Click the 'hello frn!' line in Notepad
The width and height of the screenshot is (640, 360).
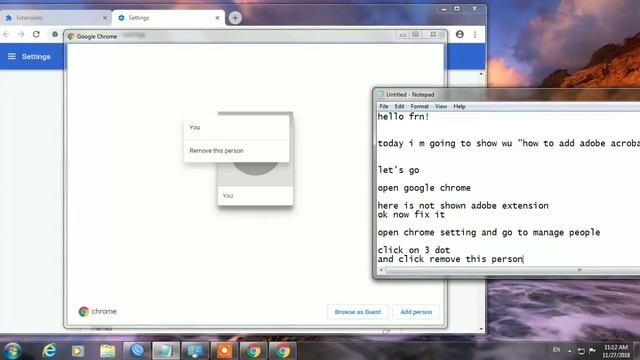point(403,117)
